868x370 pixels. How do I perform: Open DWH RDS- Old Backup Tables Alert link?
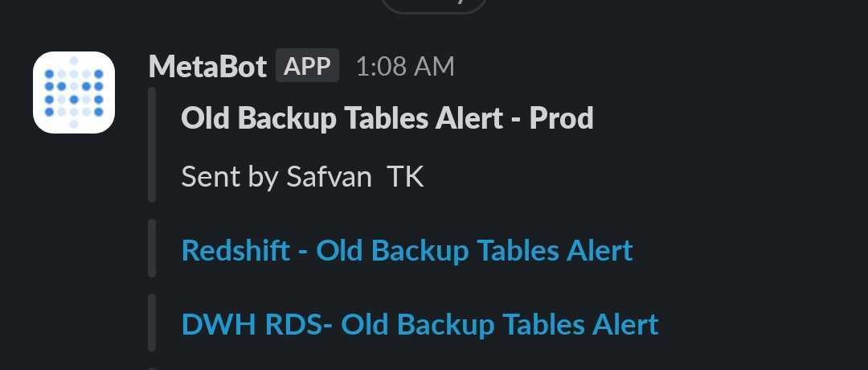coord(420,325)
